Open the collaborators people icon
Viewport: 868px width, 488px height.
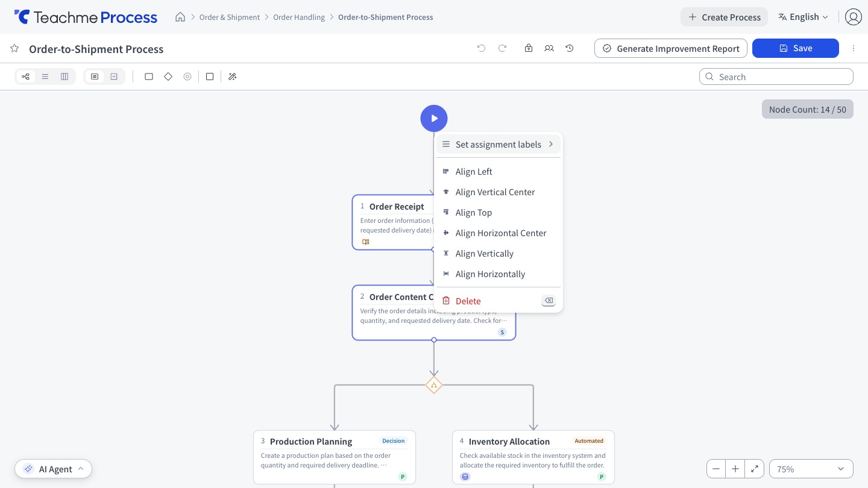[549, 48]
